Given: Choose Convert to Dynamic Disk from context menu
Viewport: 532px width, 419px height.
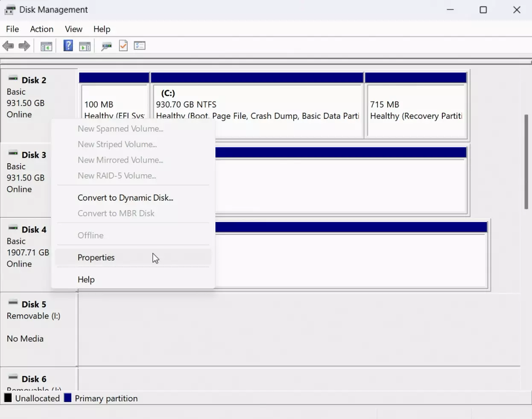Looking at the screenshot, I should (125, 198).
